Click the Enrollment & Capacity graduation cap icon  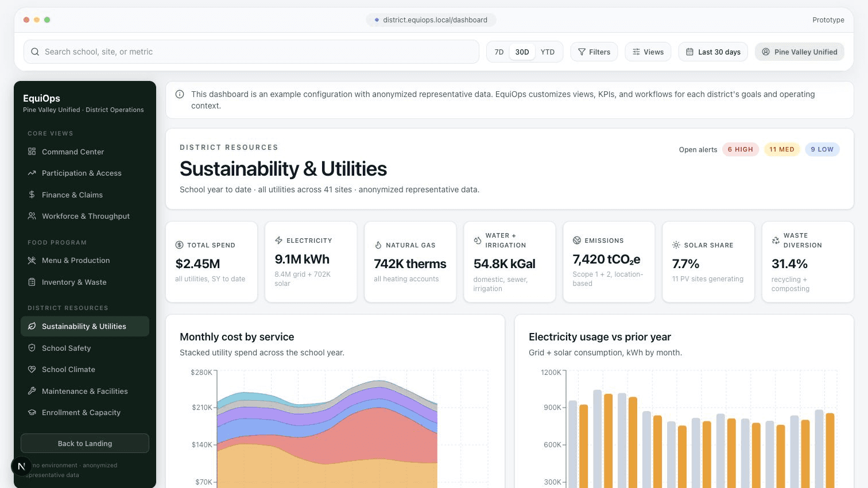point(32,412)
